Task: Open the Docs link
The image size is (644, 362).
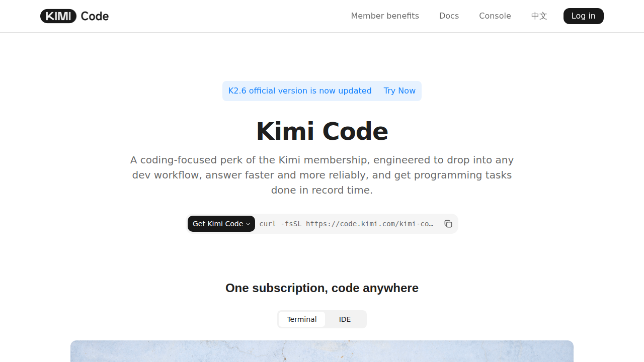Action: coord(449,16)
